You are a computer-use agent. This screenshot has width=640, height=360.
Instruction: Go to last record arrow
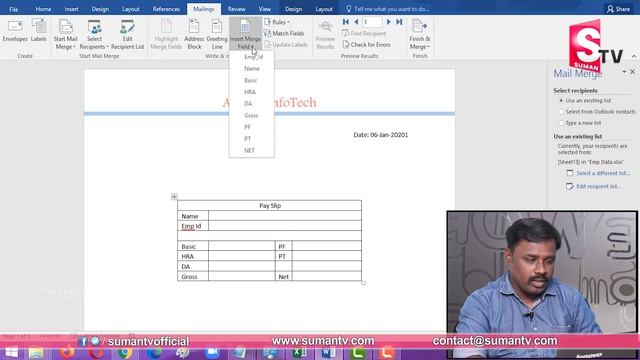(399, 22)
